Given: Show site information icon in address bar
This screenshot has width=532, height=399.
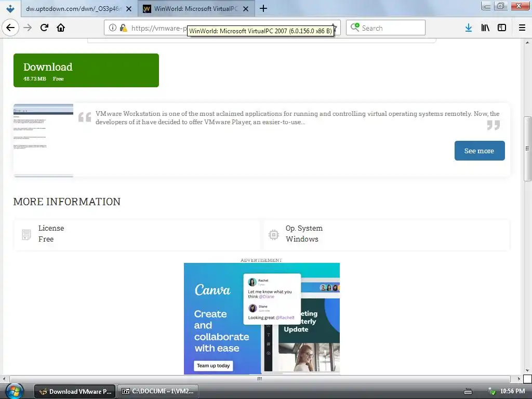Looking at the screenshot, I should point(113,28).
